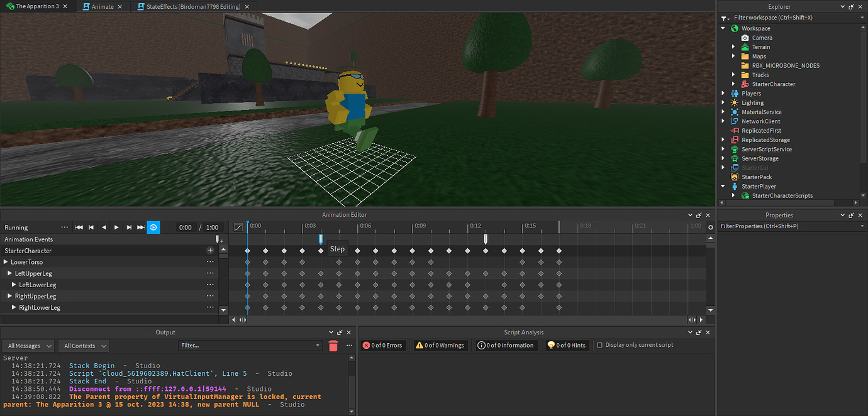The height and width of the screenshot is (416, 868).
Task: Enable Display only current script
Action: (x=601, y=344)
